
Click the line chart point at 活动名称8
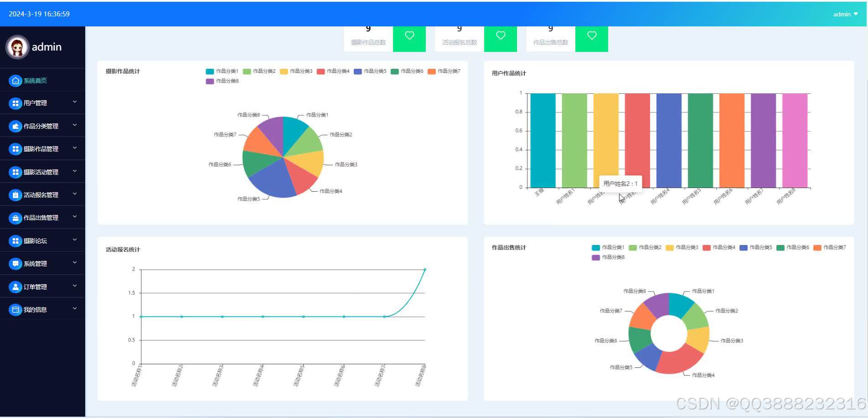pyautogui.click(x=425, y=270)
